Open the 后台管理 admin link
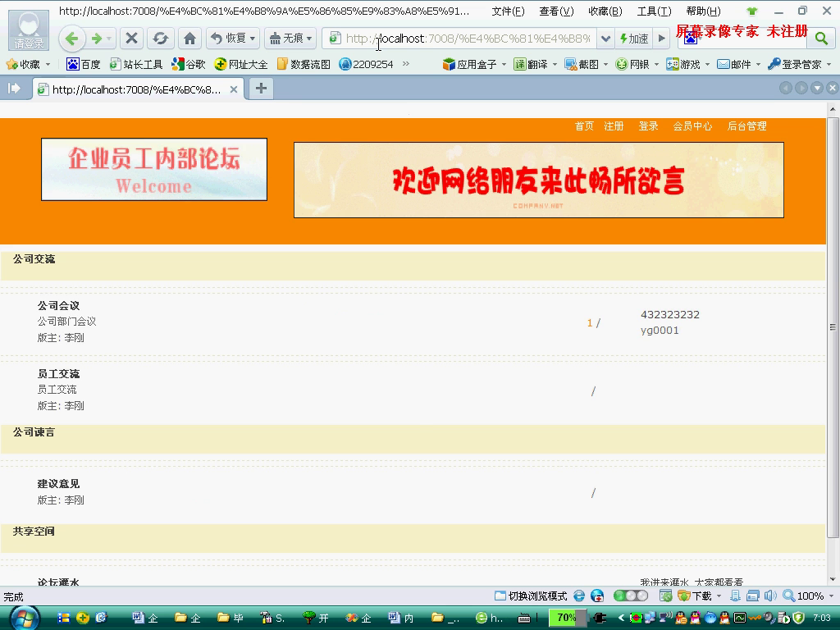840x630 pixels. pyautogui.click(x=746, y=126)
